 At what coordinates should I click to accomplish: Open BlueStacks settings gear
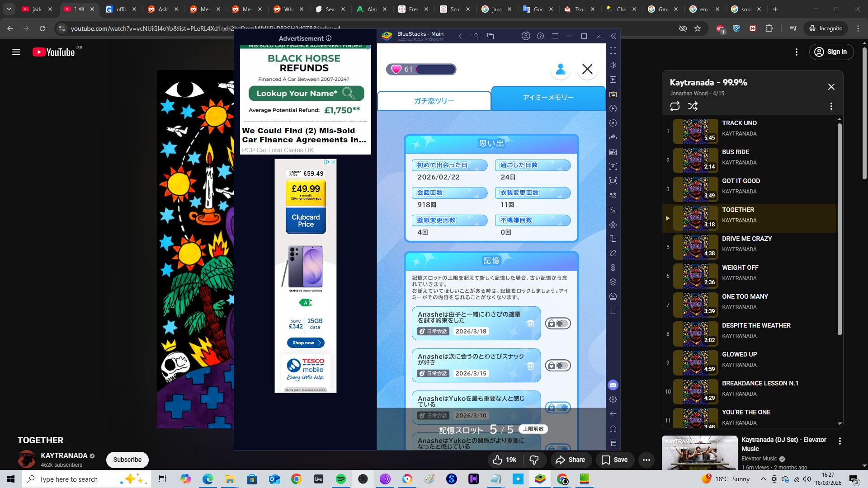point(613,399)
